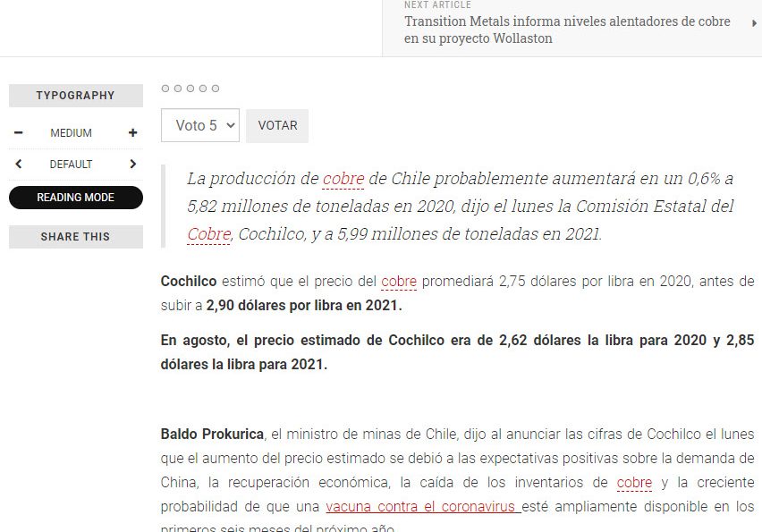Open next article about Transition Metals

(x=567, y=30)
